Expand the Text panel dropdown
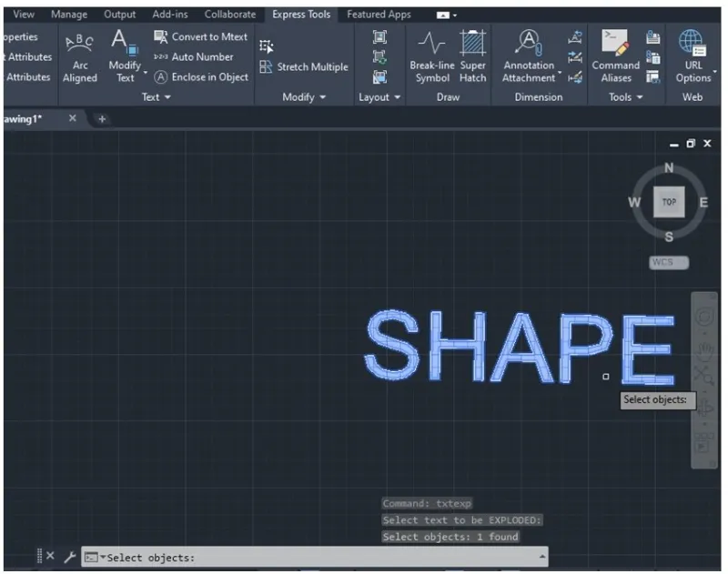This screenshot has width=728, height=574. [157, 97]
